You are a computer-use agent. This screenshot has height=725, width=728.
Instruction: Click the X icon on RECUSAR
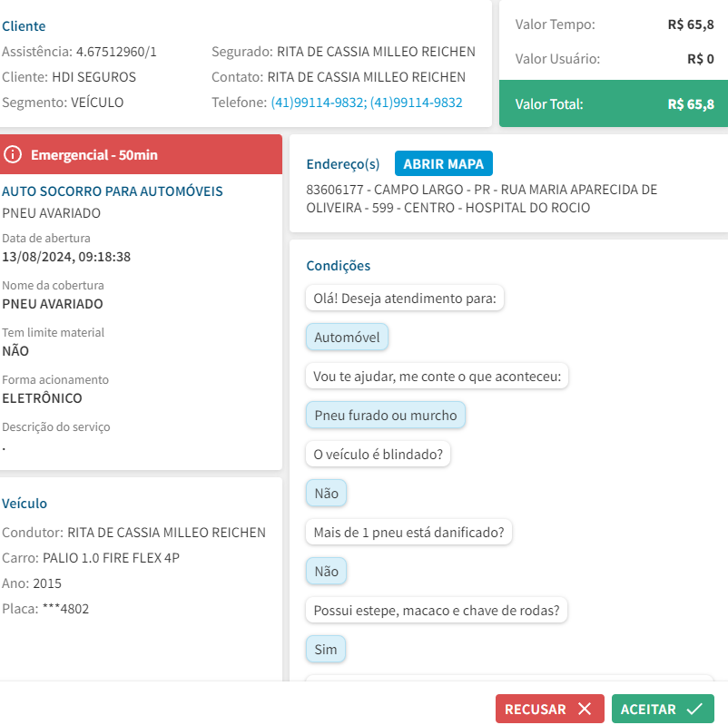(585, 709)
